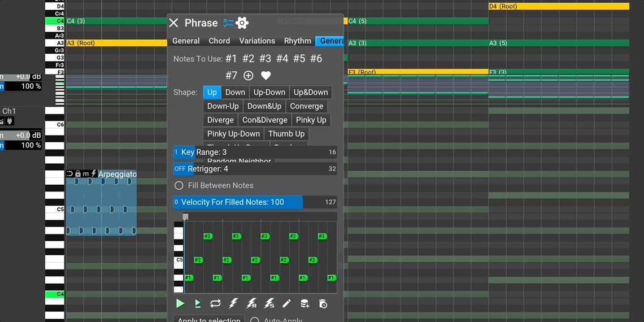The image size is (644, 322).
Task: Click the plain lightning bolt icon
Action: (x=233, y=304)
